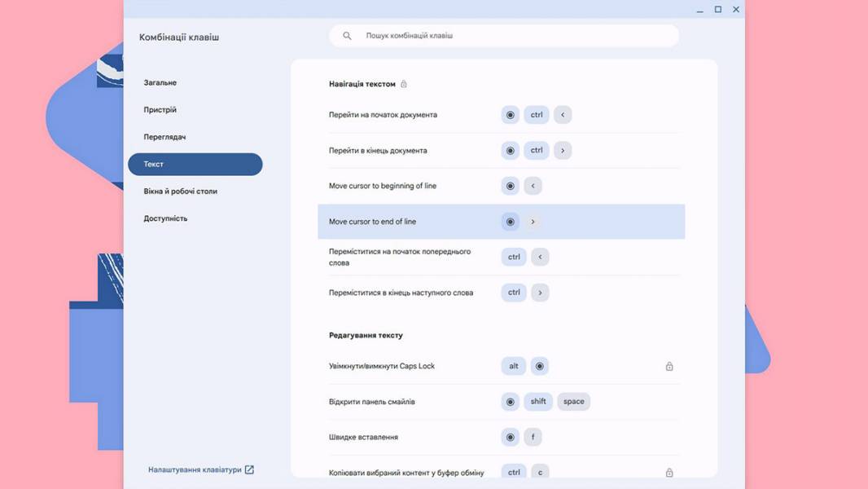
Task: Click the shift key chip in Відкрити панель смайлів
Action: coord(538,402)
